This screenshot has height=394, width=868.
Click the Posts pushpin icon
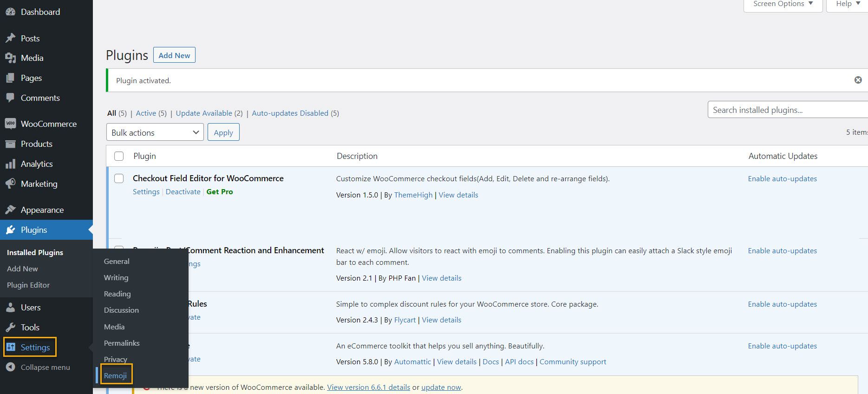10,39
